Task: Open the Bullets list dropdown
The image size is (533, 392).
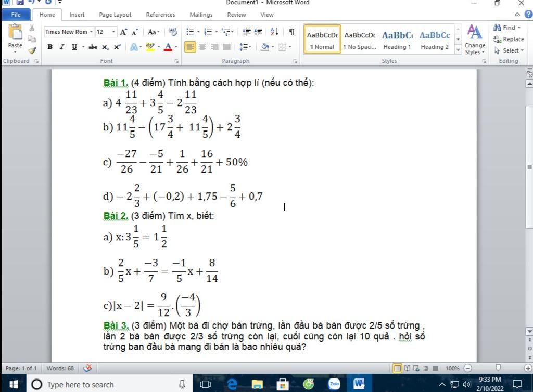Action: 198,32
